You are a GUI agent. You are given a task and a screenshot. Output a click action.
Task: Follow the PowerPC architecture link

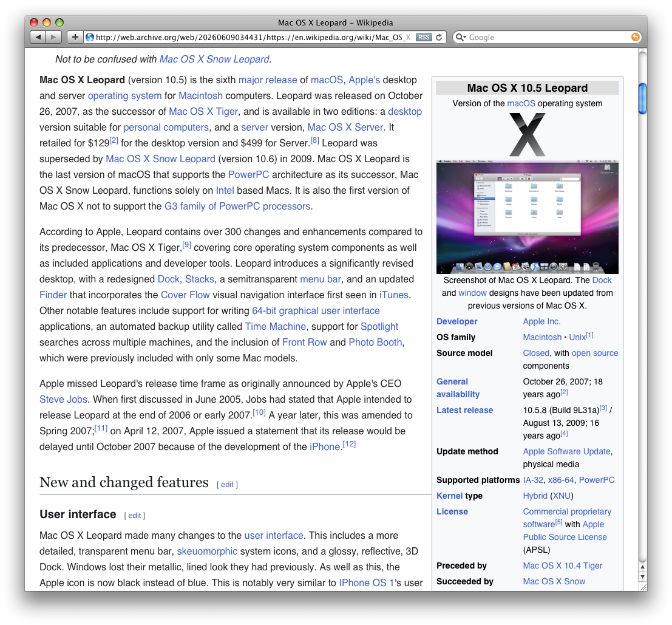248,174
